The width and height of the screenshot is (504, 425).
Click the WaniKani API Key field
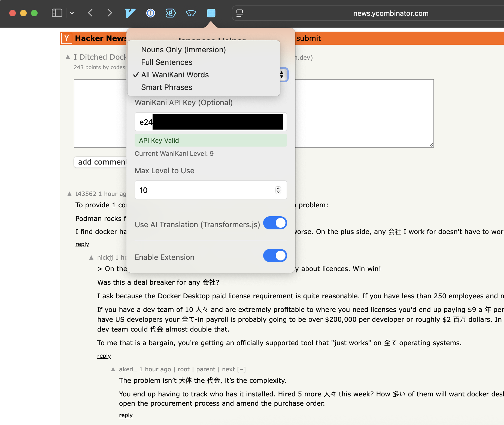click(x=211, y=122)
